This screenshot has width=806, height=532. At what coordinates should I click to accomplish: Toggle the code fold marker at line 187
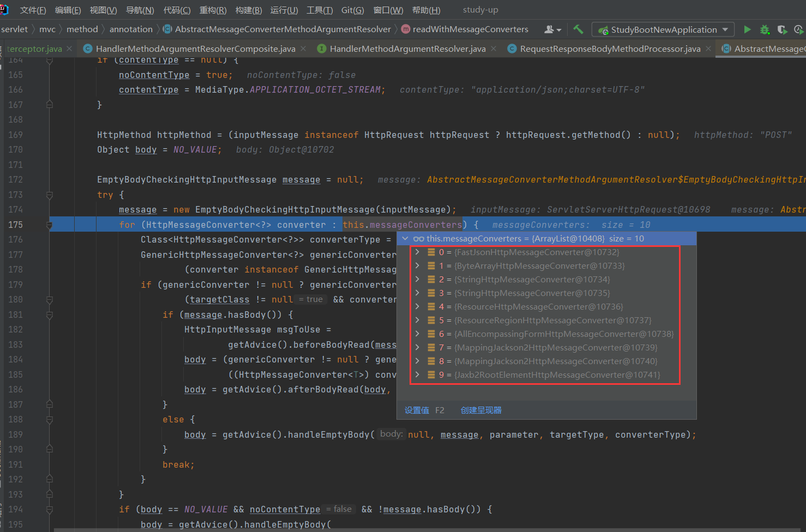pos(50,404)
